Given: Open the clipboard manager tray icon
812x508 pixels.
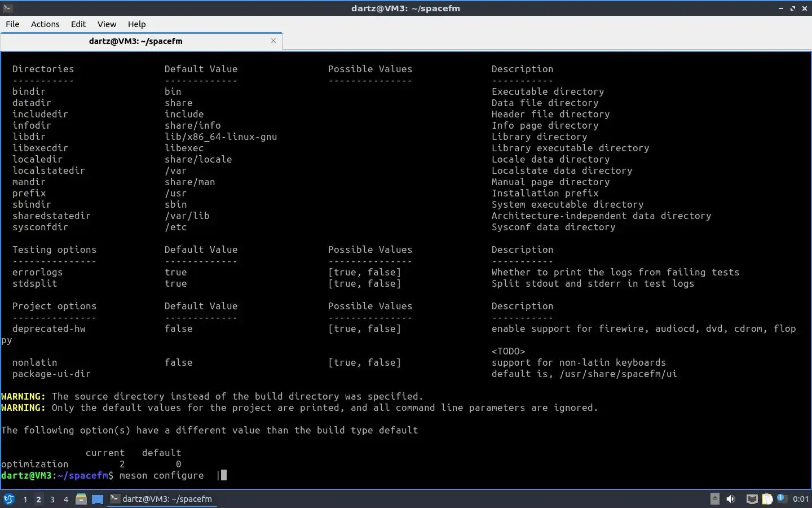Looking at the screenshot, I should (767, 499).
